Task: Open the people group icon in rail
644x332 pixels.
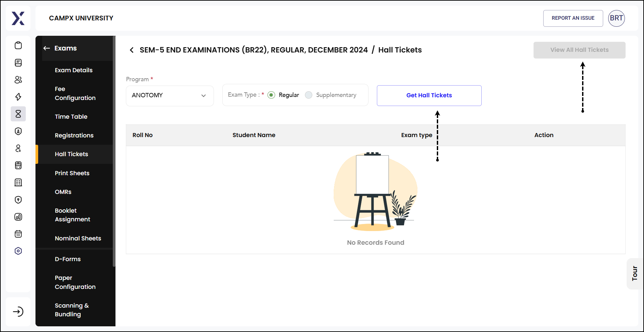Action: [x=18, y=80]
